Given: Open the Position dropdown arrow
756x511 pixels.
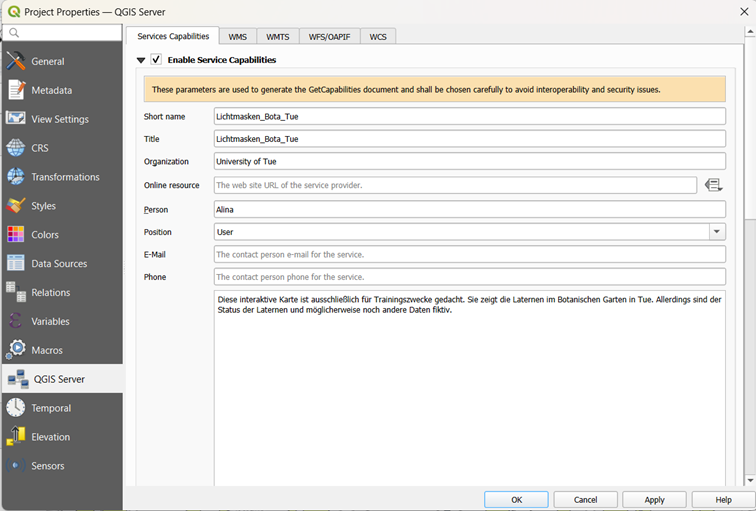Looking at the screenshot, I should (x=717, y=232).
